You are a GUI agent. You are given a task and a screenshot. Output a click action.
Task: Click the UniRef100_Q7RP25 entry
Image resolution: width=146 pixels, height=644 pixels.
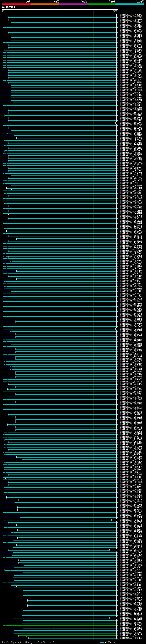131,618
